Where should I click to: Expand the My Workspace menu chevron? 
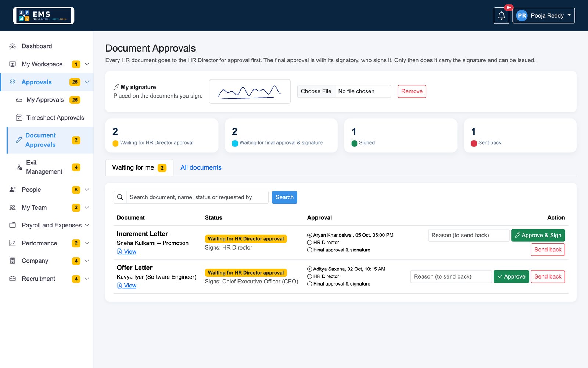click(x=87, y=64)
